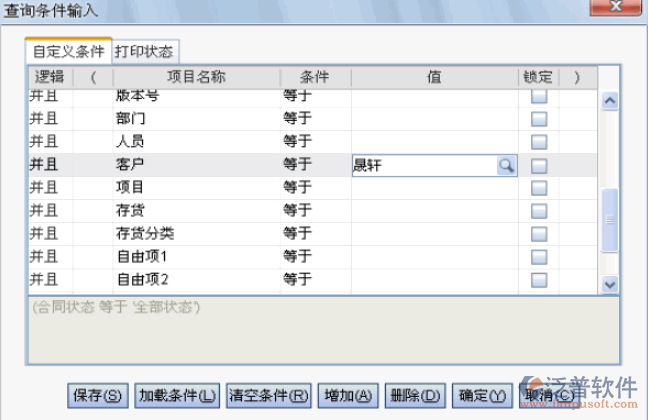Enable the 锁定 checkbox for 存货分类 row
The width and height of the screenshot is (648, 420).
click(x=539, y=234)
